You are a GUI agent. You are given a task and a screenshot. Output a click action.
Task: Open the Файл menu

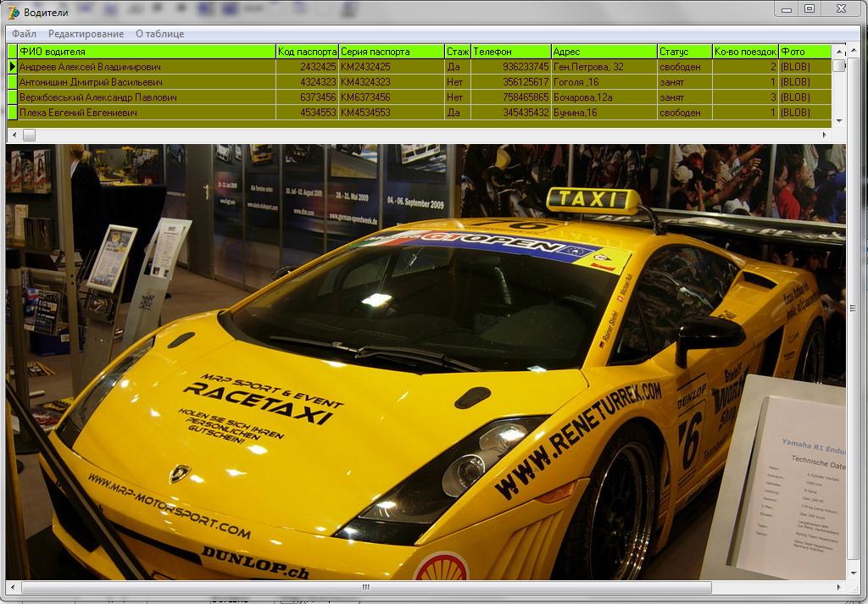24,34
